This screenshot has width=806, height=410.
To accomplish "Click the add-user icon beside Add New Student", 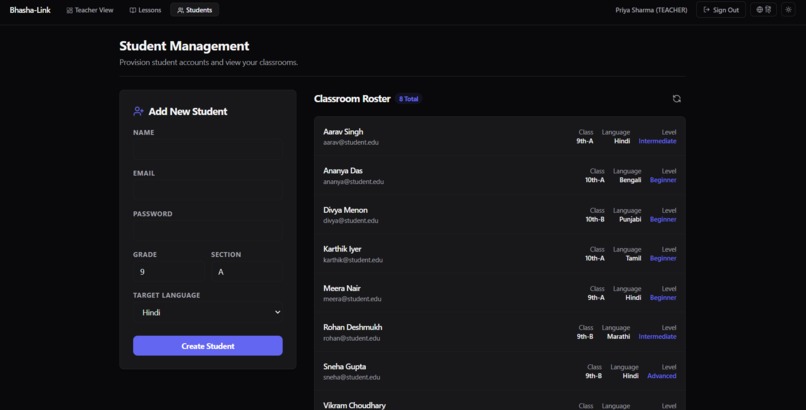I will coord(138,111).
